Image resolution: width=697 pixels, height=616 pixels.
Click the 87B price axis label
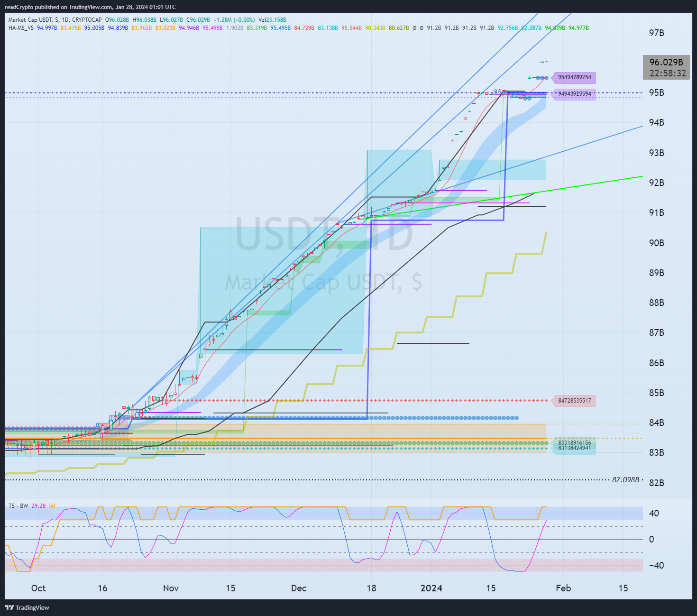click(657, 332)
